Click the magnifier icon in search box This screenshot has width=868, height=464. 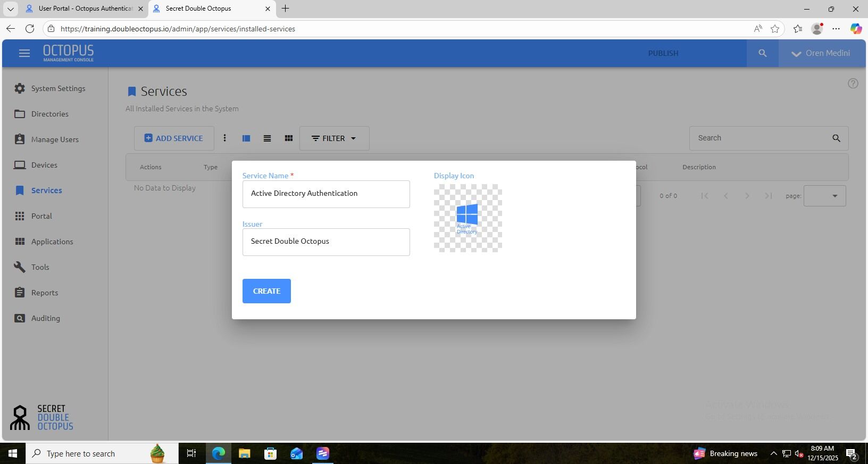pyautogui.click(x=836, y=138)
